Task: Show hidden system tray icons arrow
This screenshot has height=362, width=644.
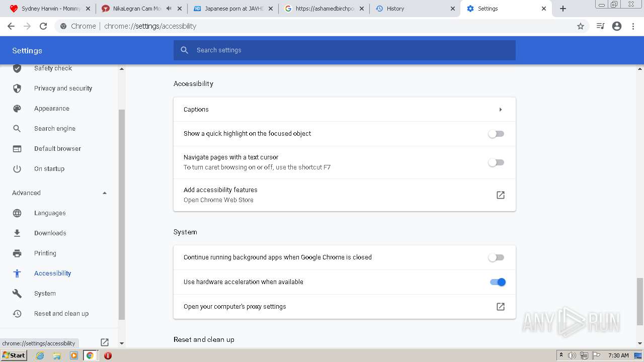Action: pyautogui.click(x=561, y=355)
